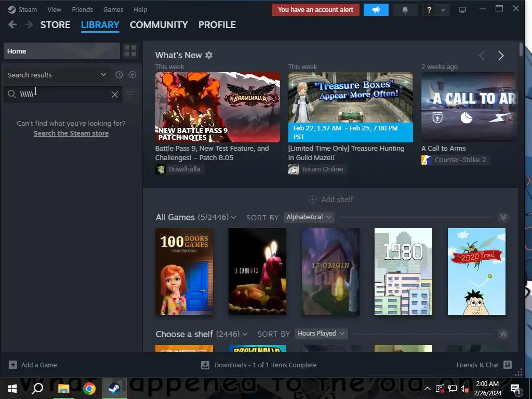Switch to the LIBRARY tab
Screen dimensions: 532x399
[100, 25]
